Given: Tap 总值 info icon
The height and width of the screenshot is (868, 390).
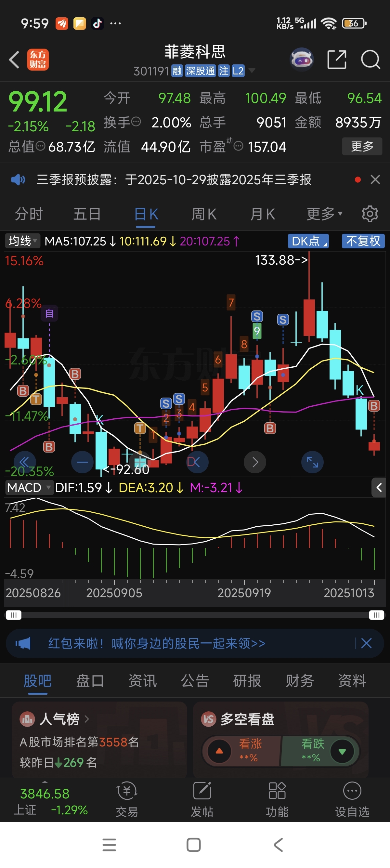Looking at the screenshot, I should coord(40,146).
